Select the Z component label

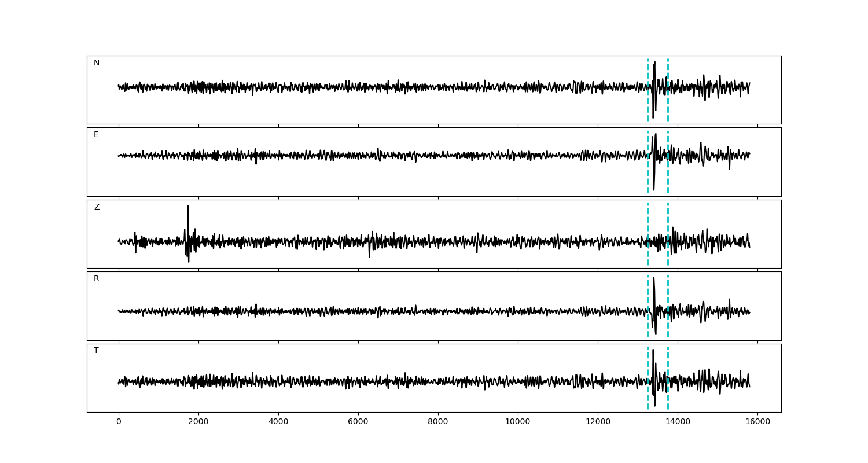tap(97, 207)
